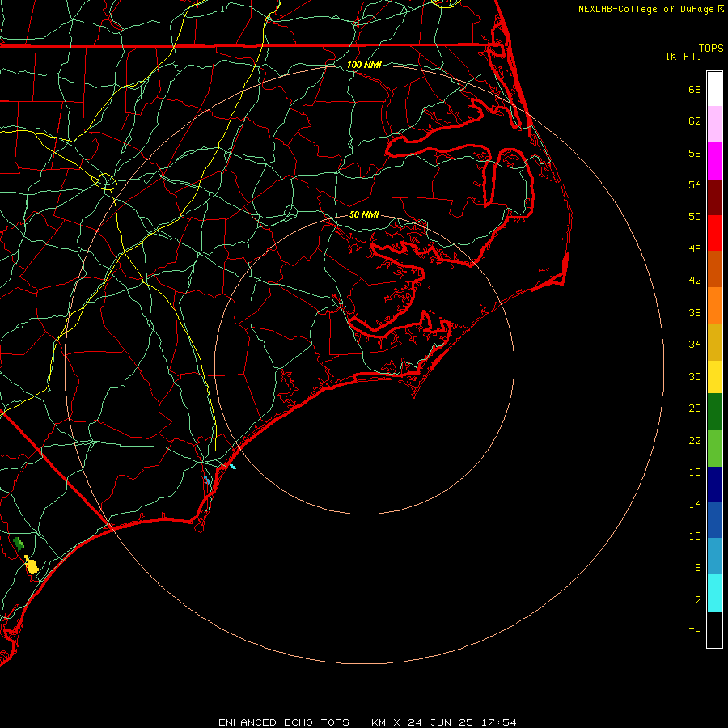Click the yellow legend swatch

714,377
